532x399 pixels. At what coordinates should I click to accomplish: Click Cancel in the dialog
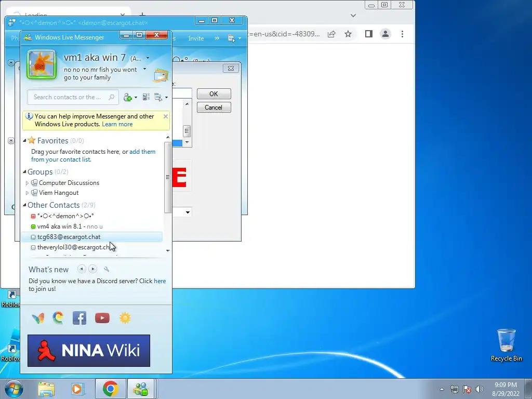pos(214,108)
